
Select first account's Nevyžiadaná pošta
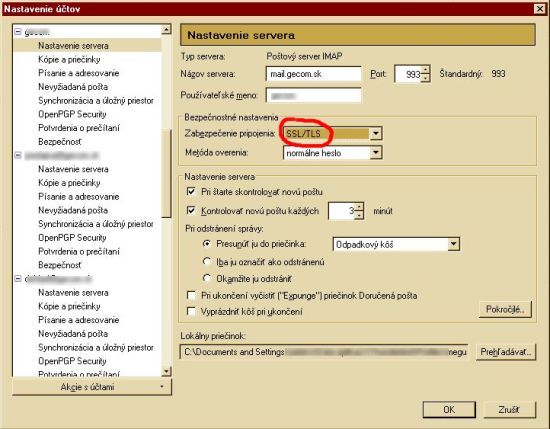click(73, 87)
